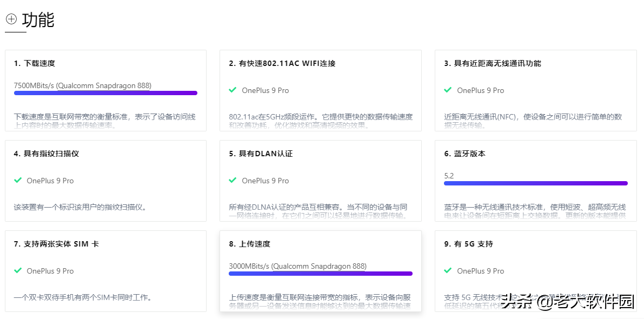Click the circled plus icon beside 功能
Viewport: 644px width, 319px height.
point(11,19)
